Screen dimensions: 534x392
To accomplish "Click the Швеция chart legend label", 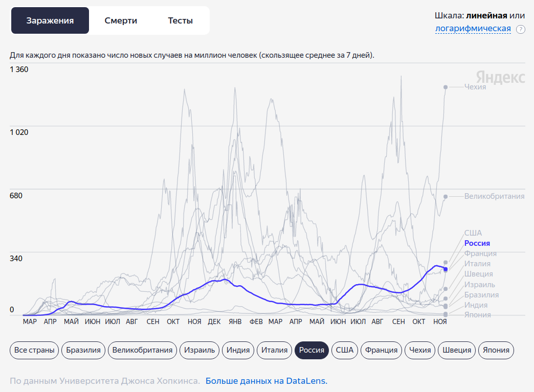I will pos(477,274).
